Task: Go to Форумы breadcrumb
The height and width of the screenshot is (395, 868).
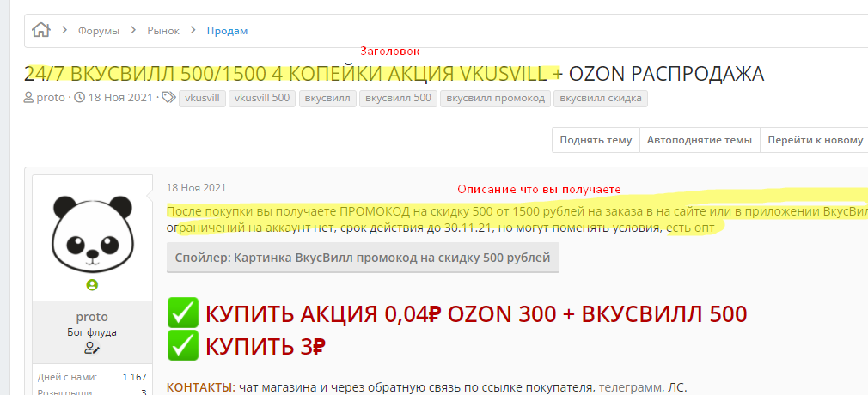Action: [x=99, y=31]
